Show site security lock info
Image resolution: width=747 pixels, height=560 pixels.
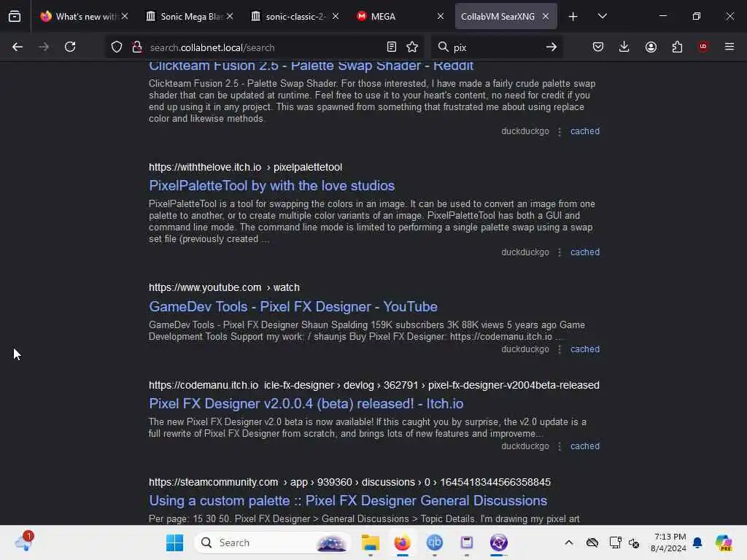pos(137,47)
